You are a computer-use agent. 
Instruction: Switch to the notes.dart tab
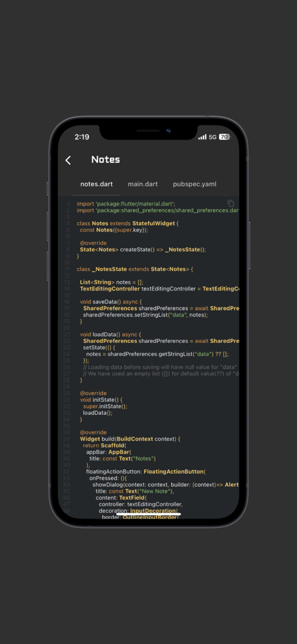tap(97, 184)
